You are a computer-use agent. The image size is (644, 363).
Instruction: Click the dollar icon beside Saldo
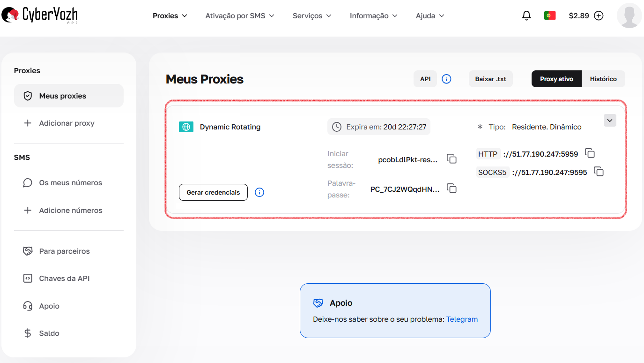click(x=28, y=333)
